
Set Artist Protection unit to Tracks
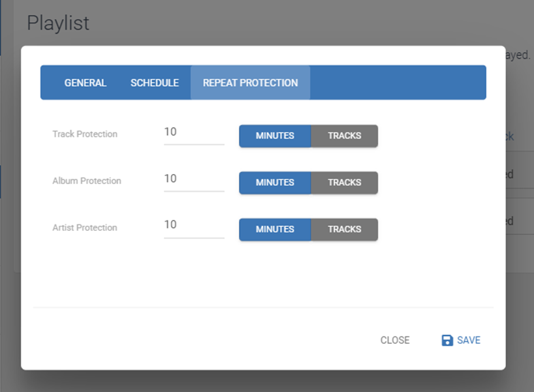[344, 230]
